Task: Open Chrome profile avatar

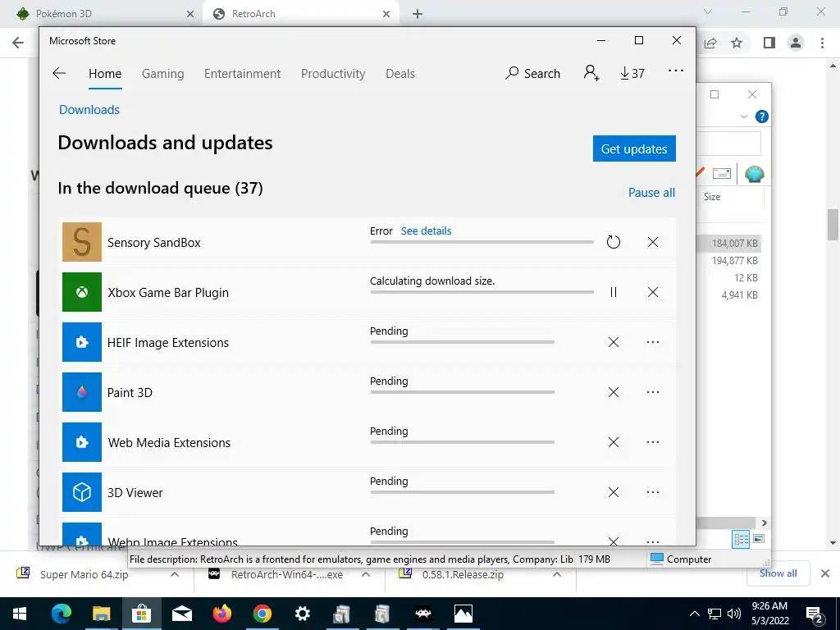Action: [796, 43]
